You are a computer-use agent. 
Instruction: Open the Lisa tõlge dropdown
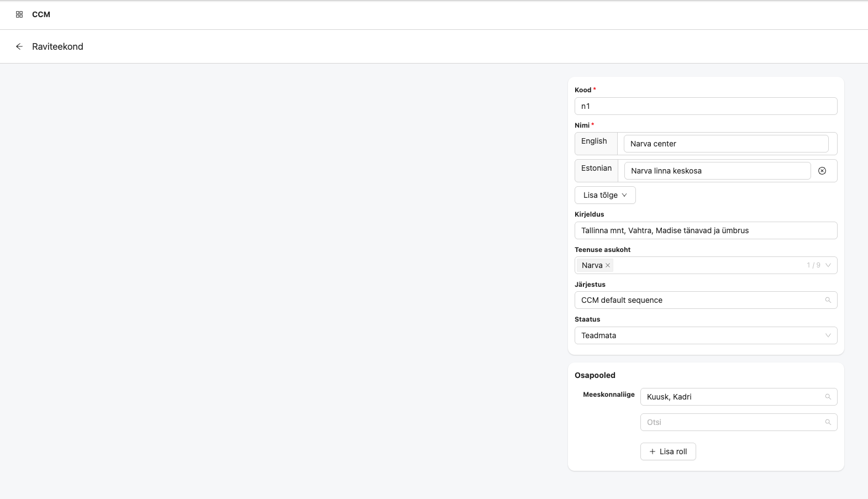605,195
